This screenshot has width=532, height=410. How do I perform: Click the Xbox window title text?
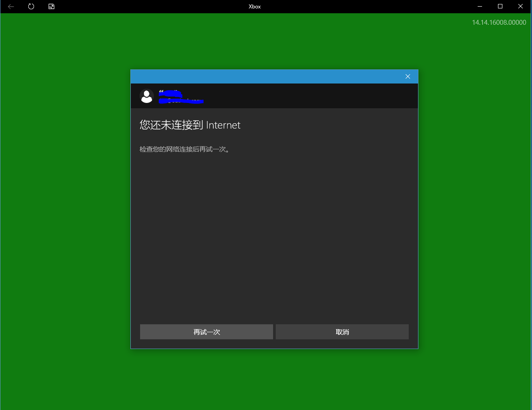coord(255,7)
